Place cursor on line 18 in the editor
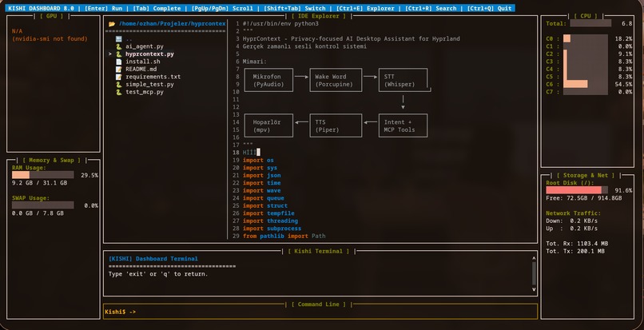Screen dimensions: 644x330 [252, 153]
